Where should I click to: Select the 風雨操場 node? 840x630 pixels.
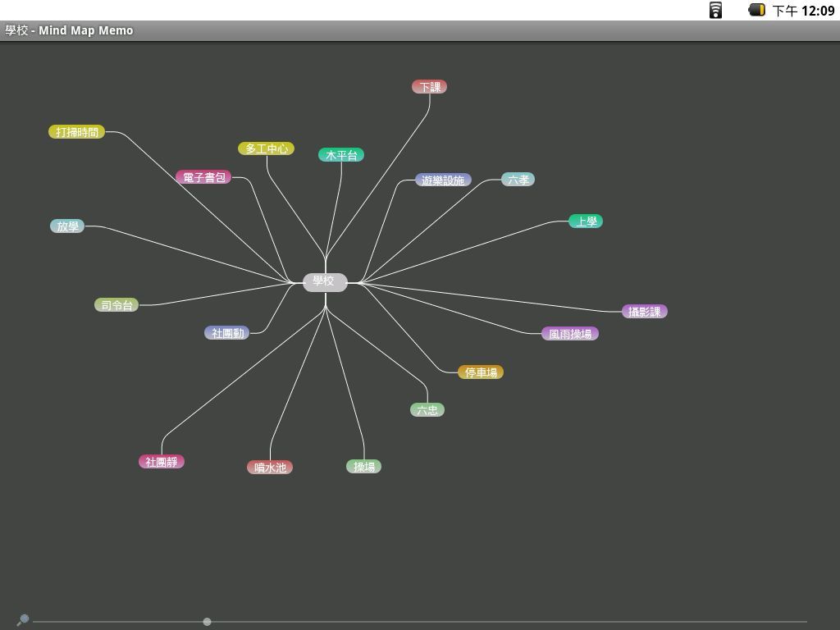click(569, 334)
